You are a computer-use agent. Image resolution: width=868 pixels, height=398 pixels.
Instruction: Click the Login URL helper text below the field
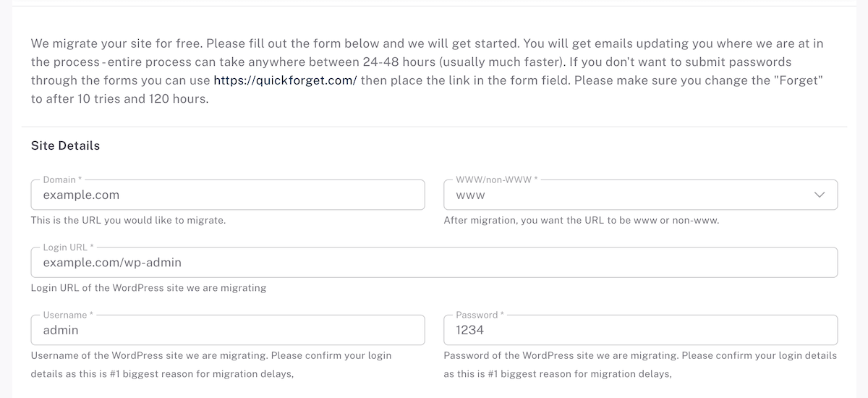[x=148, y=288]
